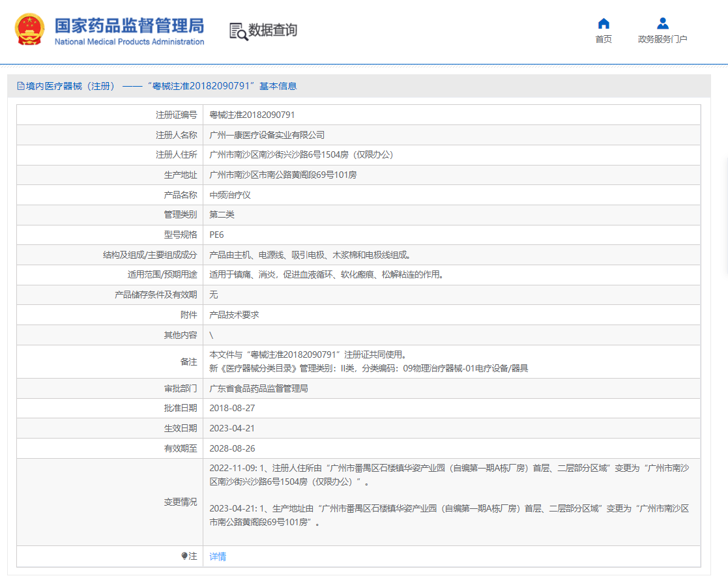Go to 首页 text label
728x578 pixels.
(x=604, y=39)
